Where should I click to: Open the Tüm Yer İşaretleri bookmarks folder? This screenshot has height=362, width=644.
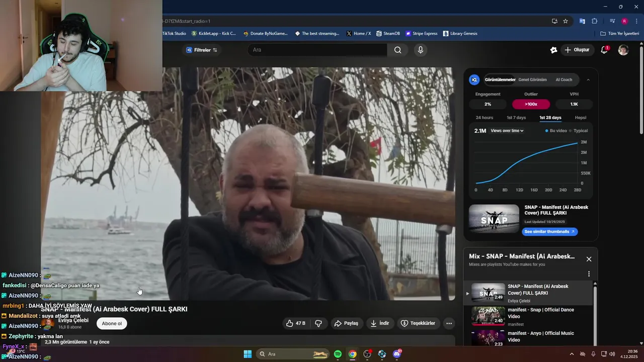pyautogui.click(x=620, y=34)
